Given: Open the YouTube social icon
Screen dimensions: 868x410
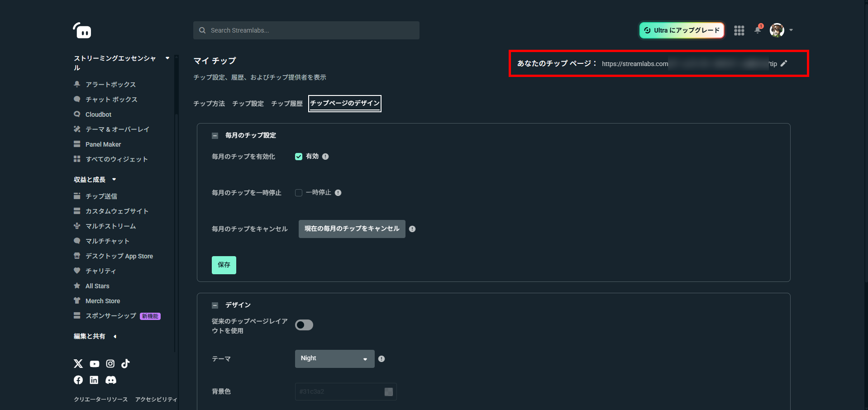Looking at the screenshot, I should (x=94, y=363).
